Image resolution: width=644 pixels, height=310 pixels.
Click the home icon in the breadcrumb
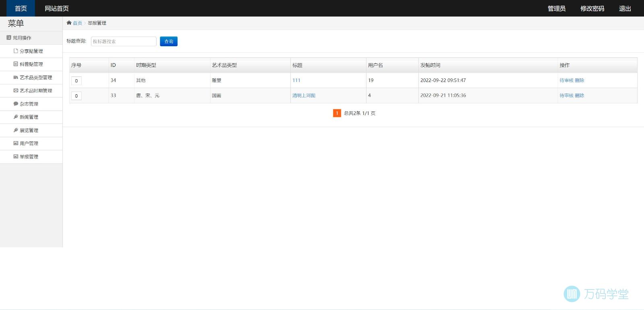69,23
